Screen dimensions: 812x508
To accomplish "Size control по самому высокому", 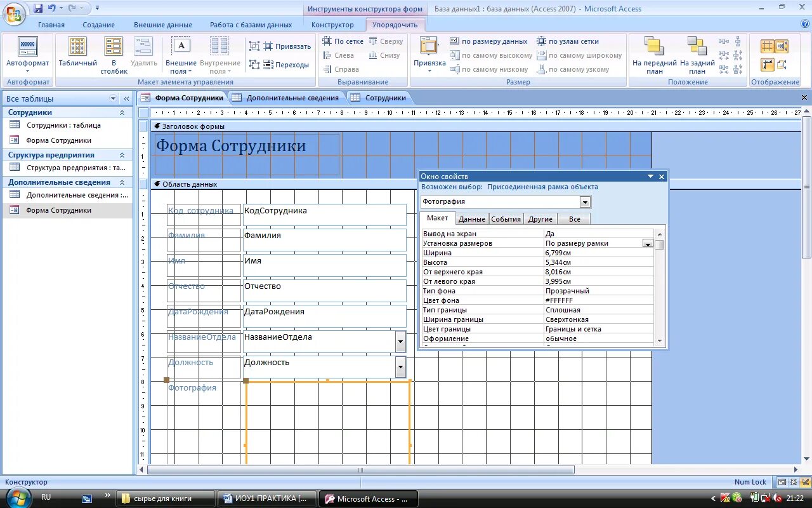I will [x=491, y=55].
